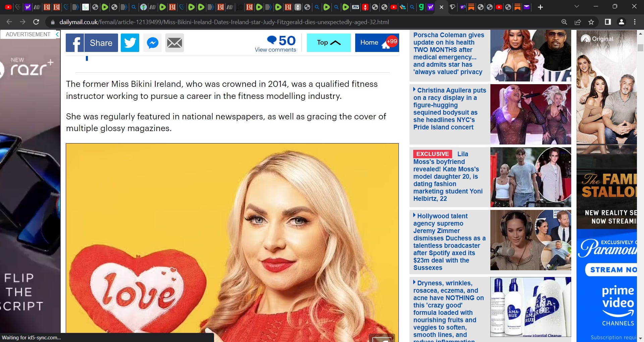Image resolution: width=644 pixels, height=342 pixels.
Task: Toggle the browser side panel
Action: tap(608, 22)
